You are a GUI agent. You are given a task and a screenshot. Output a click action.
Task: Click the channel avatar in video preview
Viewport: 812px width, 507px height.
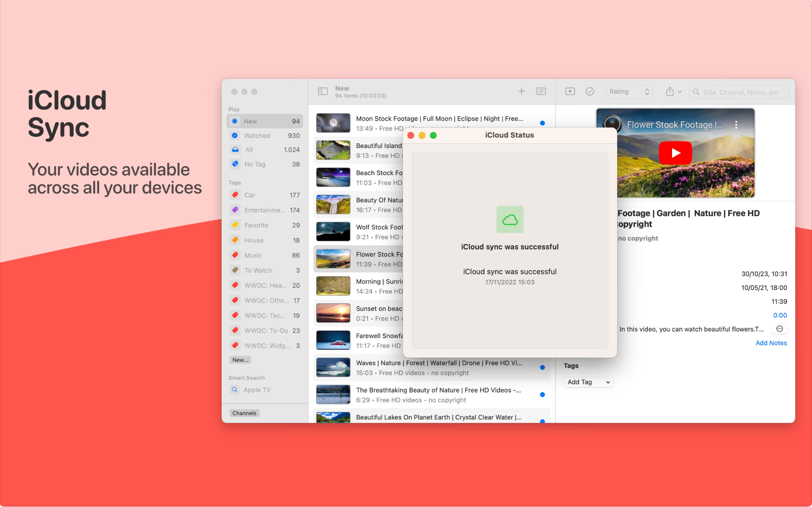612,124
